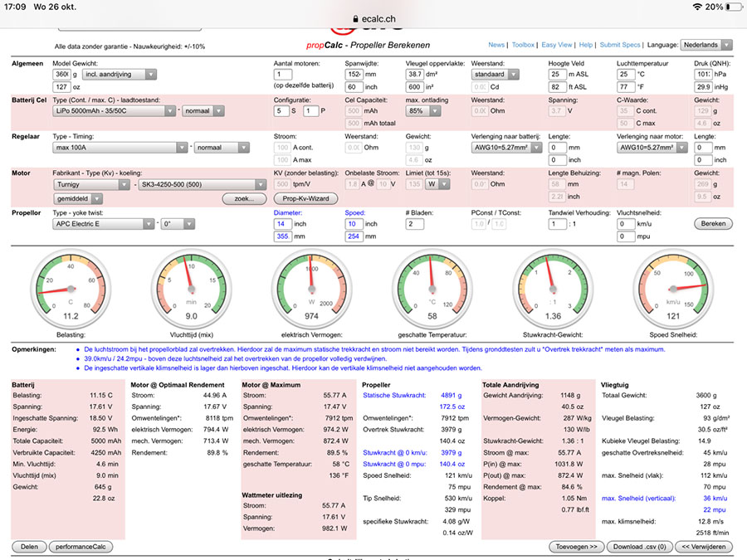Click the wing area dm² field
This screenshot has height=560, width=747.
414,75
